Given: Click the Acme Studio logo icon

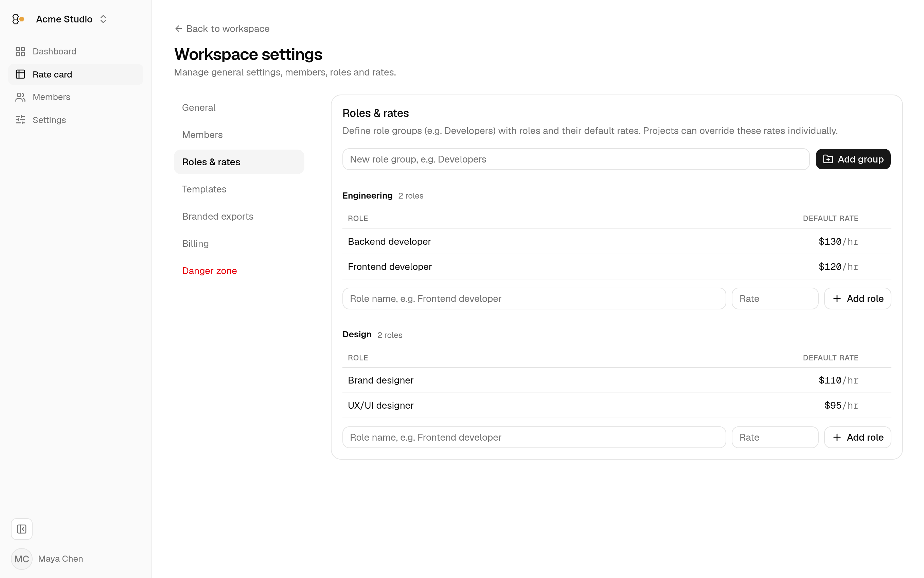Looking at the screenshot, I should point(18,19).
